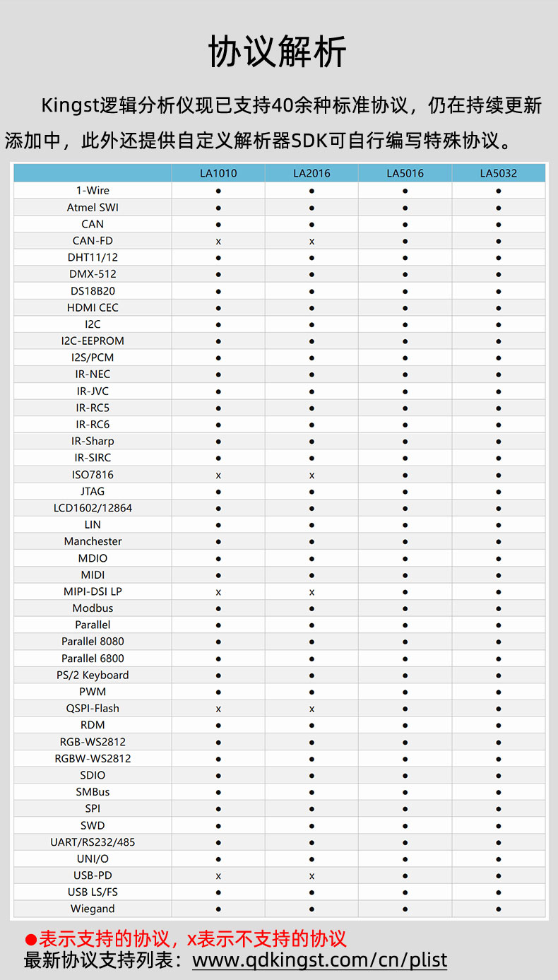Click the RGBW-WS2812 protocol name

click(x=93, y=759)
